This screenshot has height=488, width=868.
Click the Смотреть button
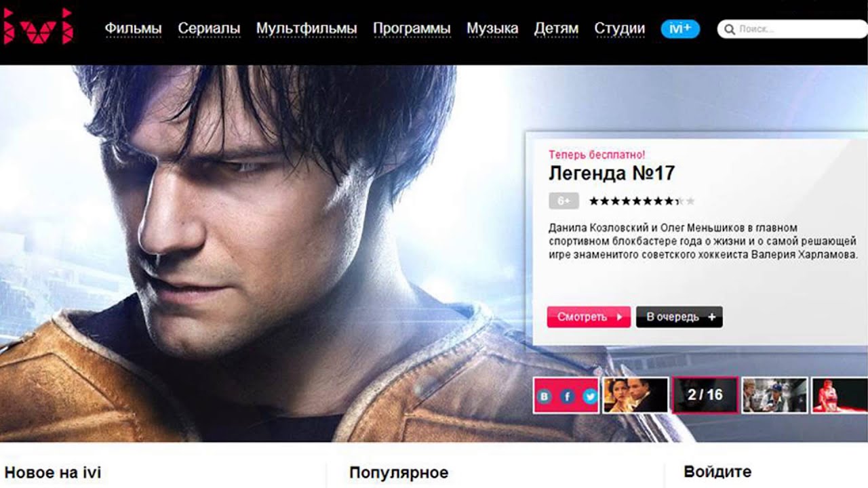(x=589, y=317)
